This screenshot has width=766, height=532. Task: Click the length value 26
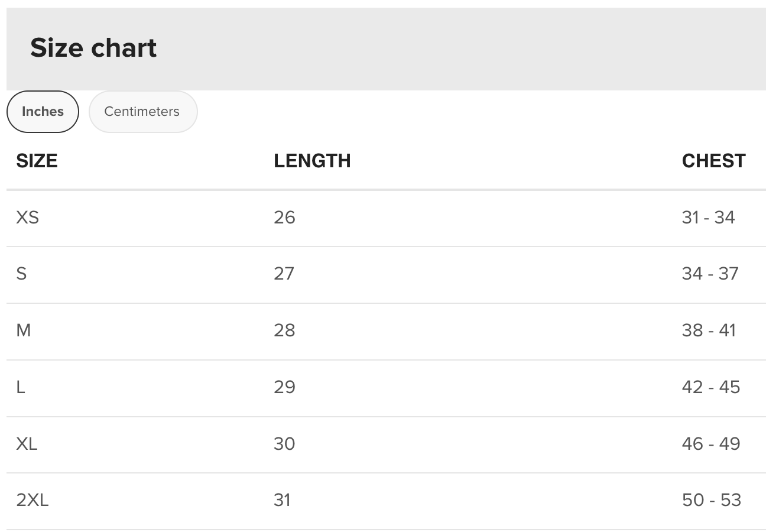[x=284, y=218]
